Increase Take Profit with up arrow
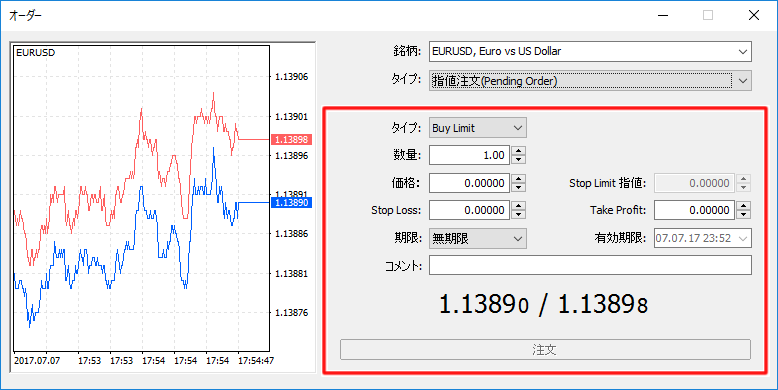The width and height of the screenshot is (778, 390). pos(743,206)
